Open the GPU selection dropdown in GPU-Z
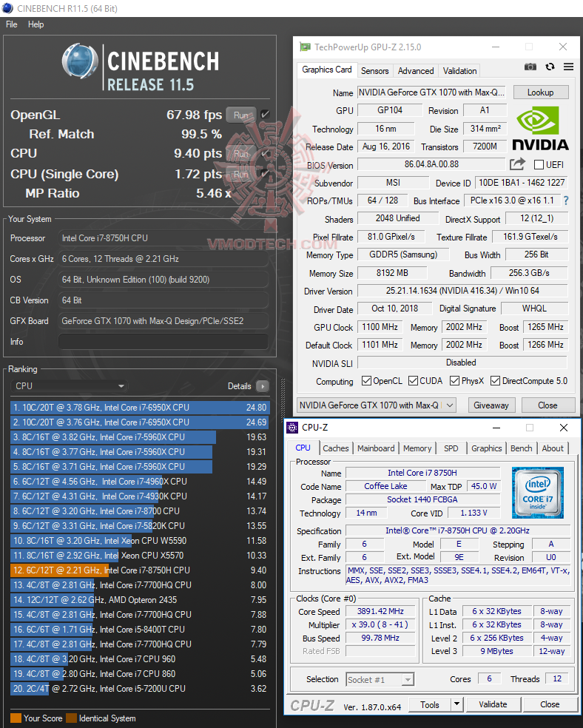 [x=377, y=405]
